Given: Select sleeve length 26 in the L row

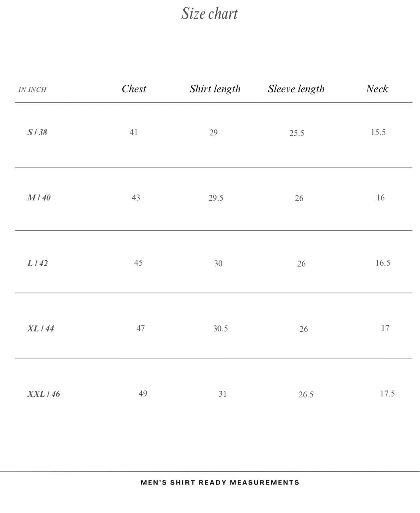Looking at the screenshot, I should point(301,264).
